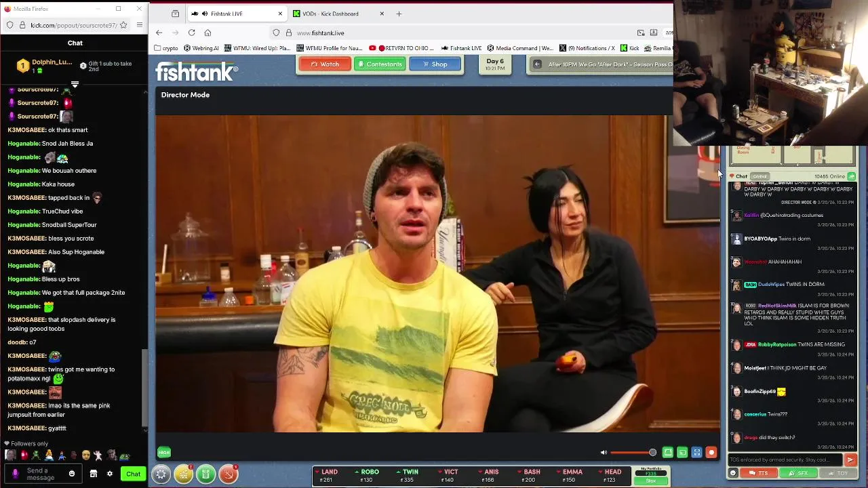This screenshot has width=868, height=488.
Task: Open the Day 6 clock widget
Action: (x=495, y=64)
